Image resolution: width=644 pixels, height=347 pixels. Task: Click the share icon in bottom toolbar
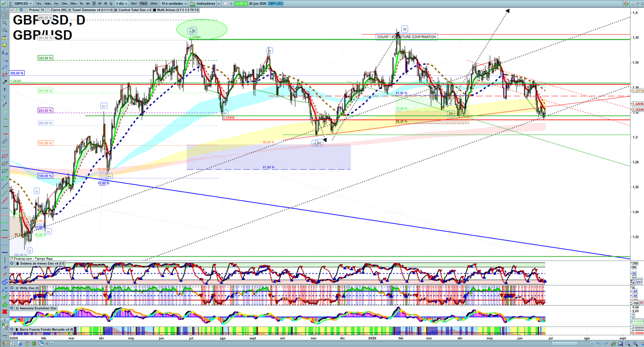12,343
